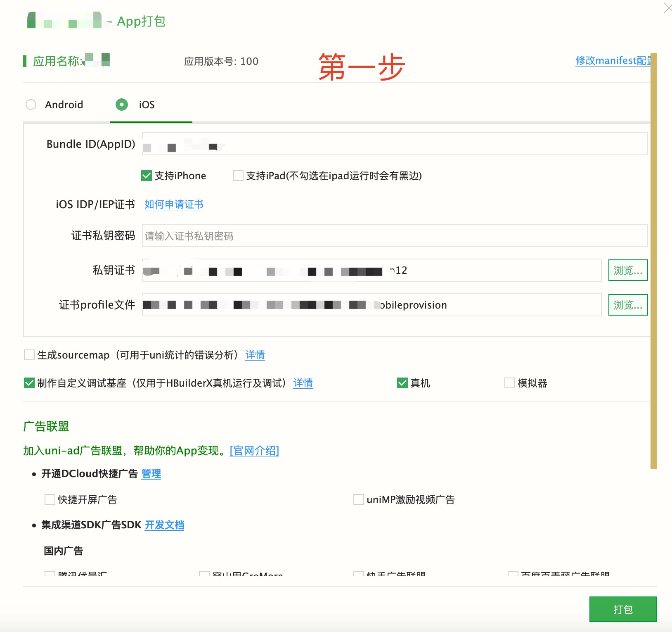Enable the 支持iPad checkbox
This screenshot has width=672, height=632.
coord(238,176)
